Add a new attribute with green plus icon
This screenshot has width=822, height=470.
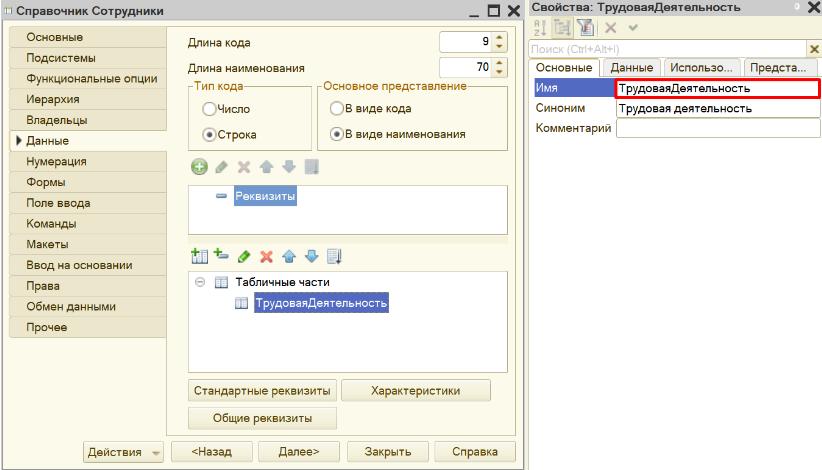tap(199, 167)
